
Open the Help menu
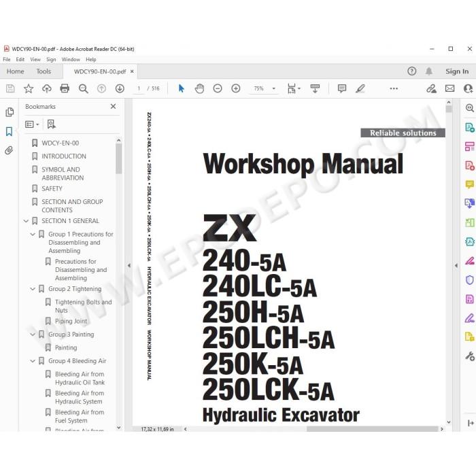click(x=90, y=60)
